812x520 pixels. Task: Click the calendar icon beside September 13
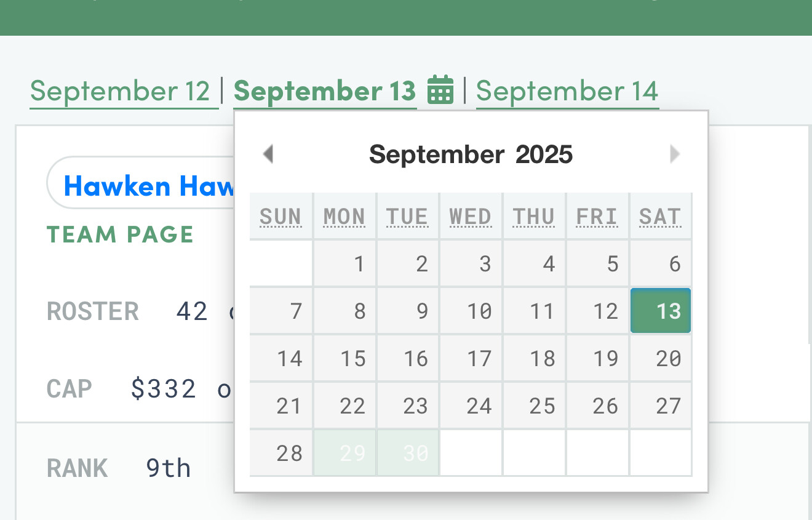pyautogui.click(x=440, y=90)
